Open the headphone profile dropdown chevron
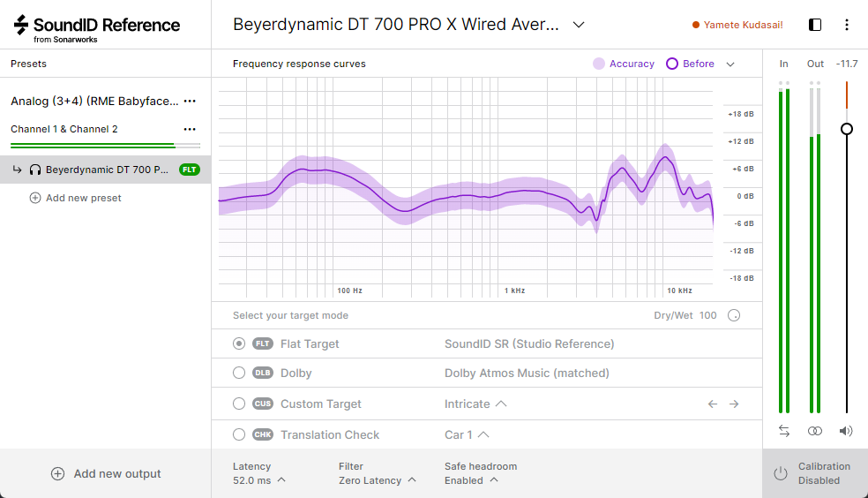This screenshot has height=498, width=868. (579, 25)
